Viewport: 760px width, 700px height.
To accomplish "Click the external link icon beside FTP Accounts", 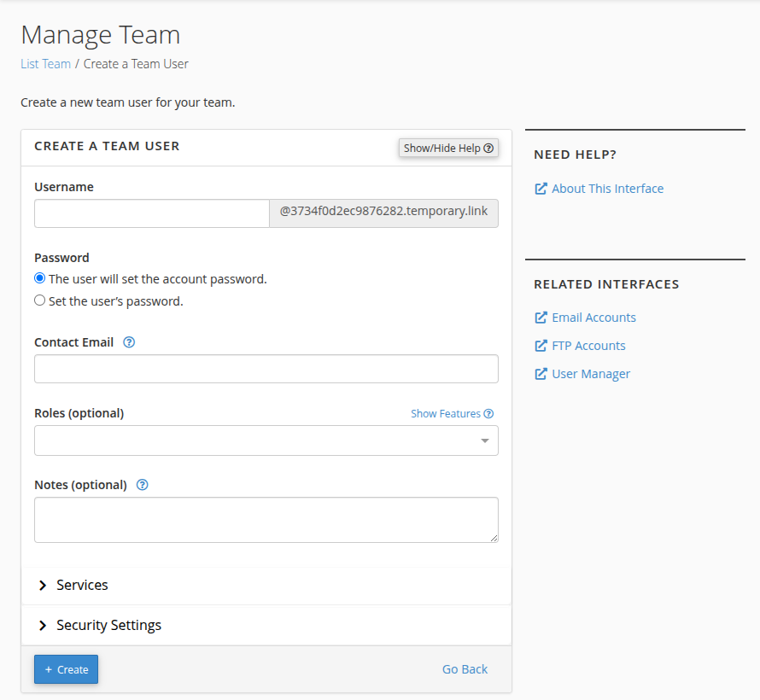I will click(541, 346).
